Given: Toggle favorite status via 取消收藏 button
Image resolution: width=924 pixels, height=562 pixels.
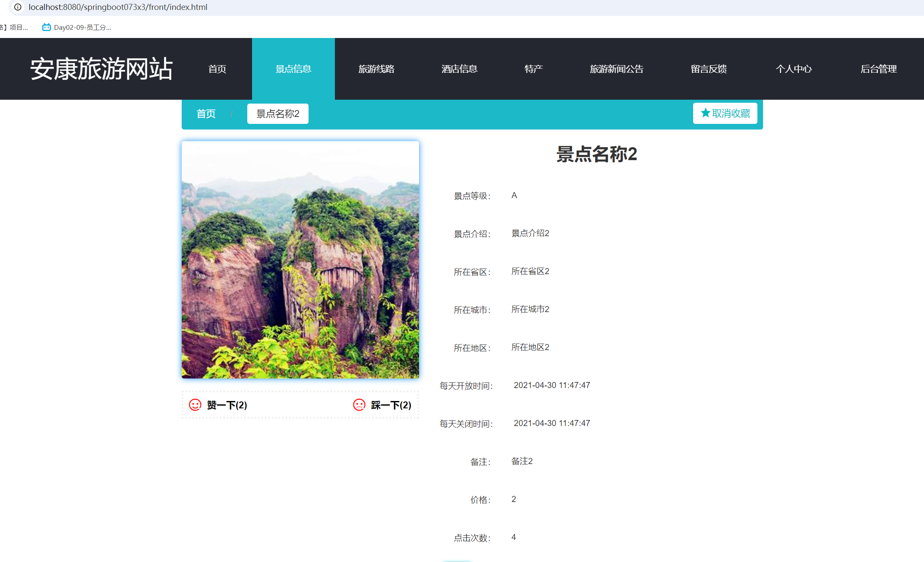Looking at the screenshot, I should [x=725, y=113].
